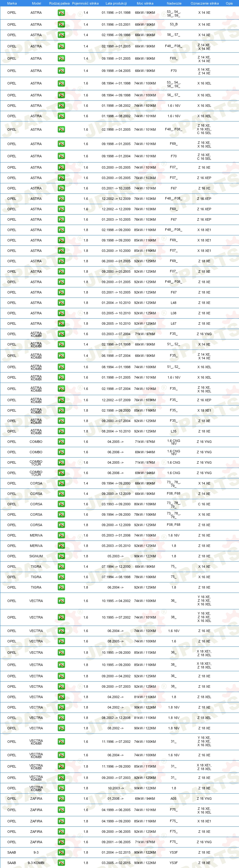The height and width of the screenshot is (868, 239).
Task: Select the 80kW / 109KM power cell
Action: [x=145, y=504]
